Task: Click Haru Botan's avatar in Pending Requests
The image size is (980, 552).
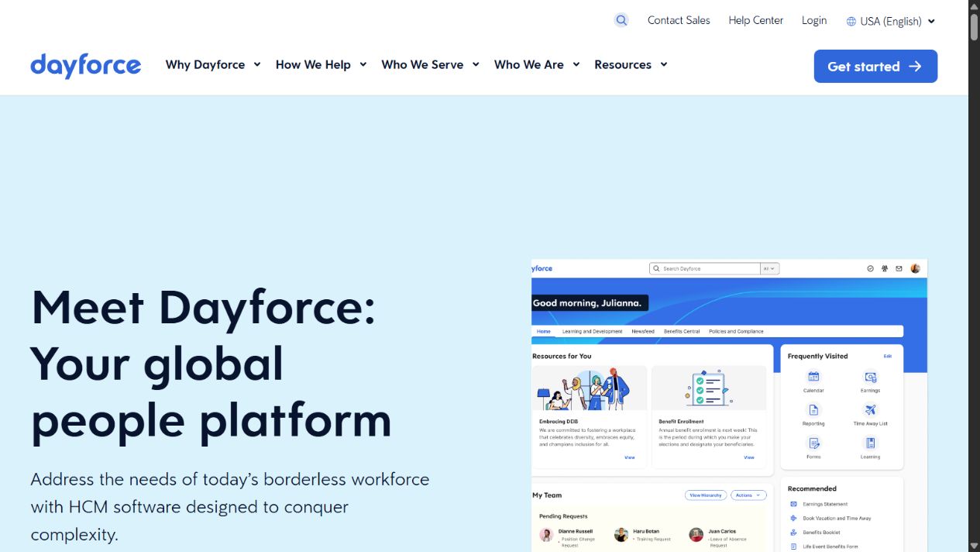Action: [621, 535]
